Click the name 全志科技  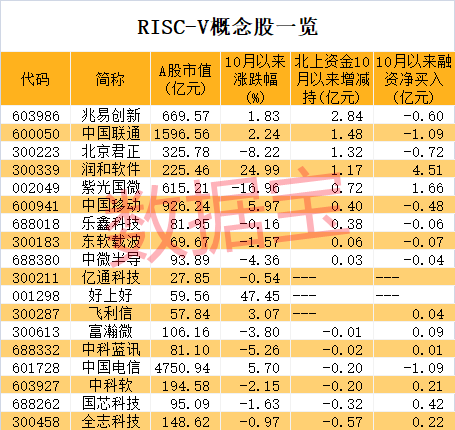coord(111,421)
